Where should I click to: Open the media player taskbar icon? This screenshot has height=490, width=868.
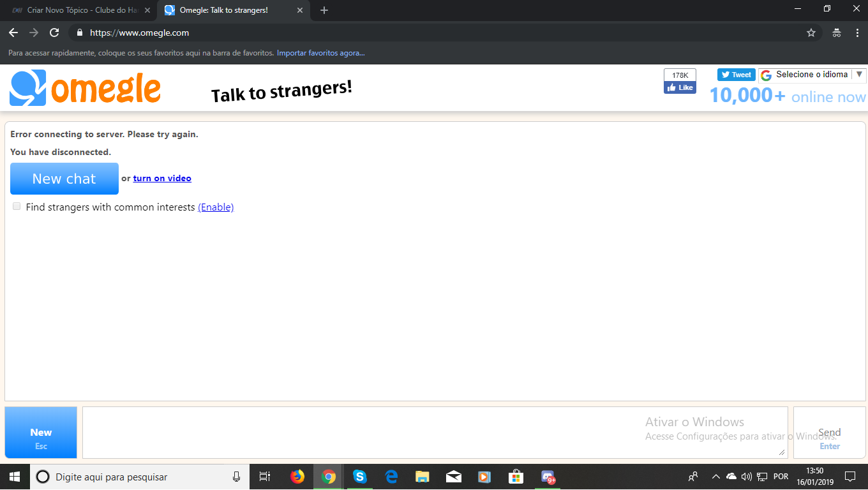click(484, 477)
